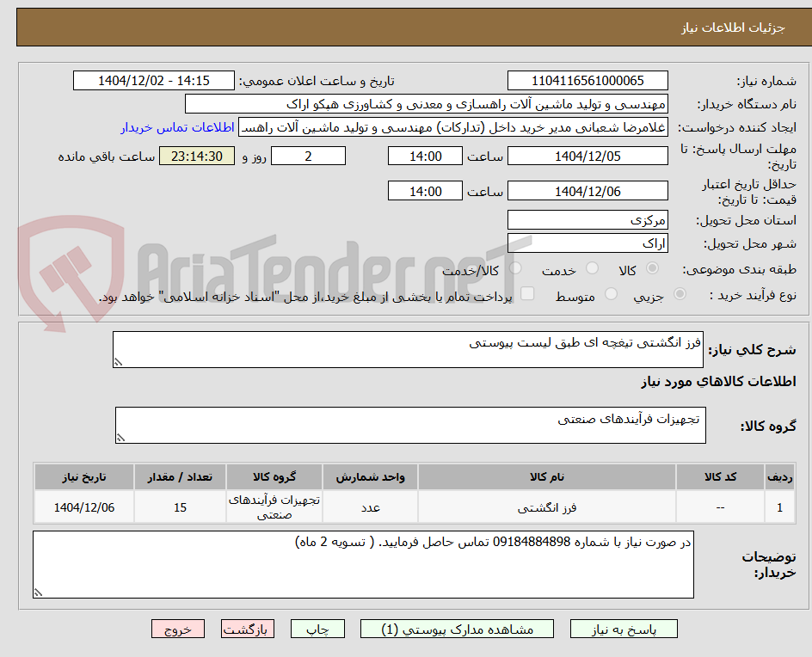Screen dimensions: 812x657
Task: Click the announcement date field 1404/12/02 - 14:15
Action: pyautogui.click(x=154, y=81)
